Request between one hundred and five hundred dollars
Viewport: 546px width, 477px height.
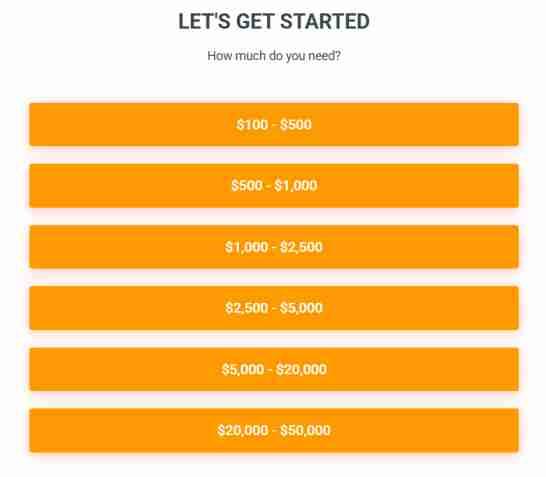coord(274,124)
